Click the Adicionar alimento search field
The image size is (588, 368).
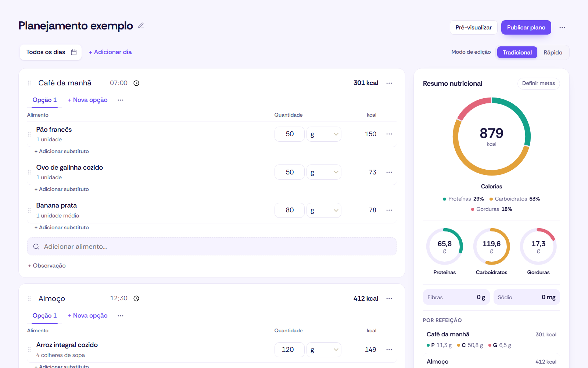212,247
